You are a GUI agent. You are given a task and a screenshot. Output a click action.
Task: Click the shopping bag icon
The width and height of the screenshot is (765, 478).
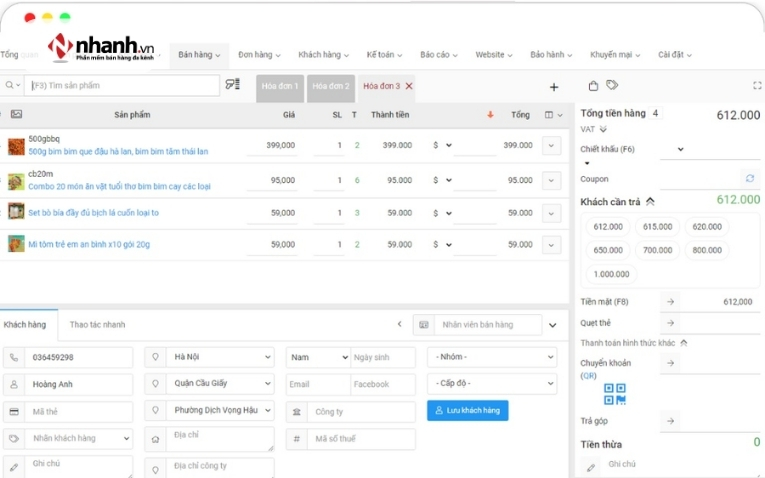593,86
